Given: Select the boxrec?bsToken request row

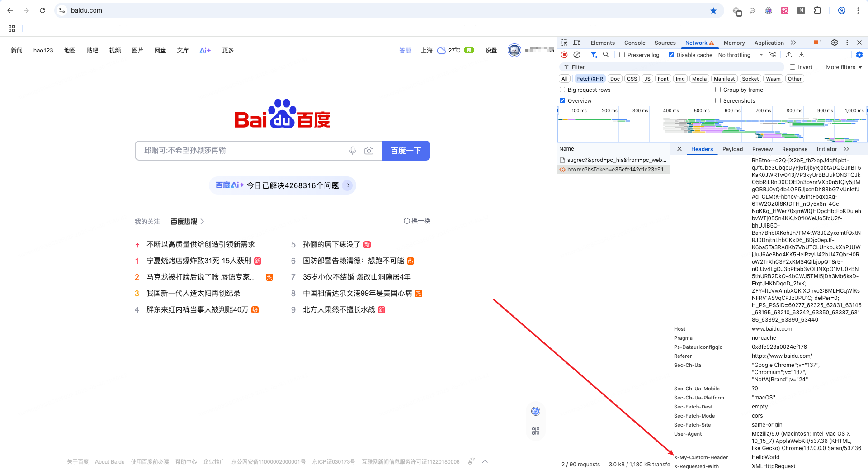Looking at the screenshot, I should [x=613, y=170].
